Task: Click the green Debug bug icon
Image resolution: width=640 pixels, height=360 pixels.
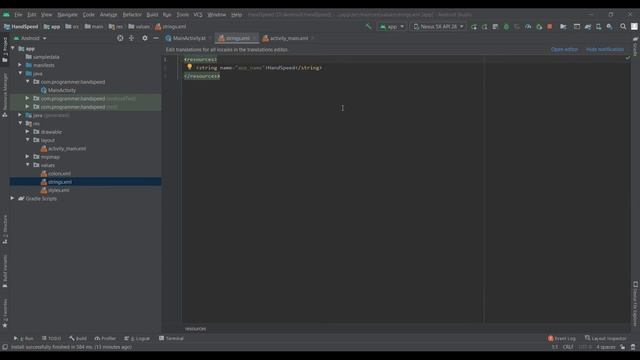Action: (506, 27)
